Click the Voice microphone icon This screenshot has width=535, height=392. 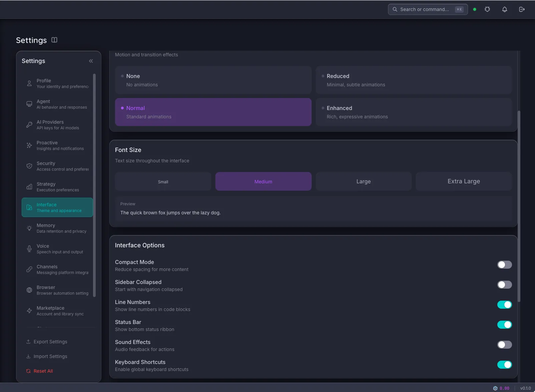point(29,249)
